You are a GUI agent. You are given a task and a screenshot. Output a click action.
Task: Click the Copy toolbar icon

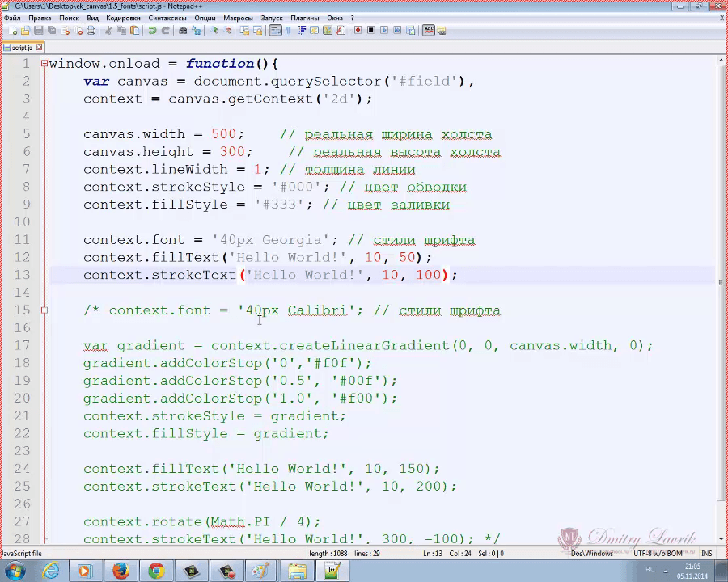[121, 31]
